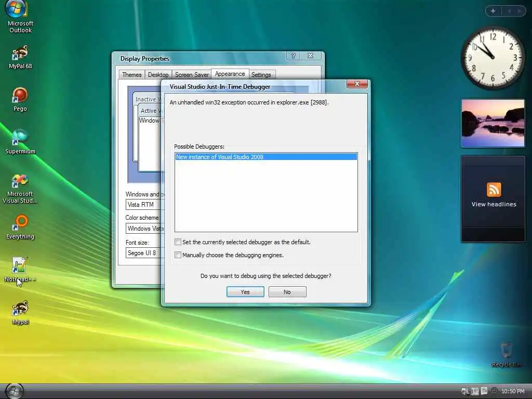Image resolution: width=532 pixels, height=399 pixels.
Task: Click the round tray icon beside the clock
Action: coord(495,391)
